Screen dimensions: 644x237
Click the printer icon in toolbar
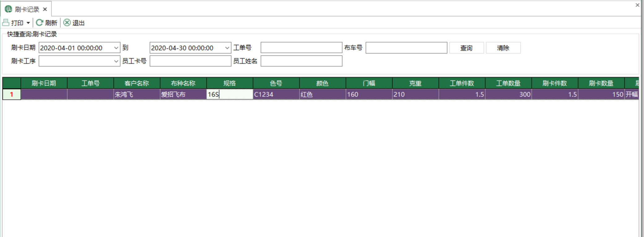tap(6, 23)
